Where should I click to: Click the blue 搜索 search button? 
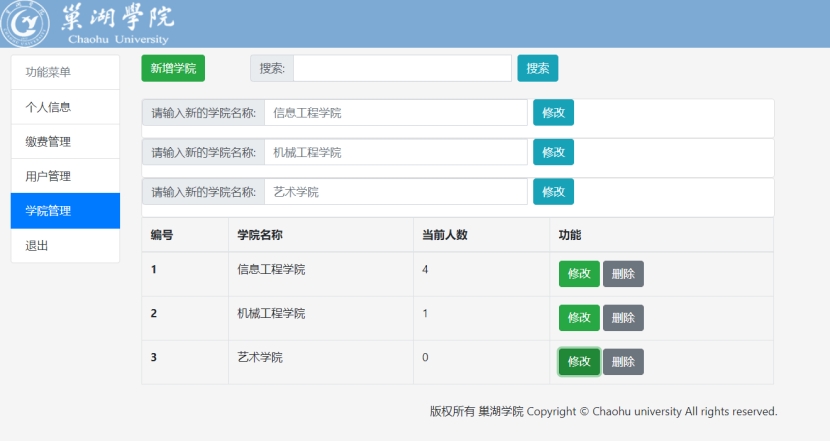coord(537,68)
